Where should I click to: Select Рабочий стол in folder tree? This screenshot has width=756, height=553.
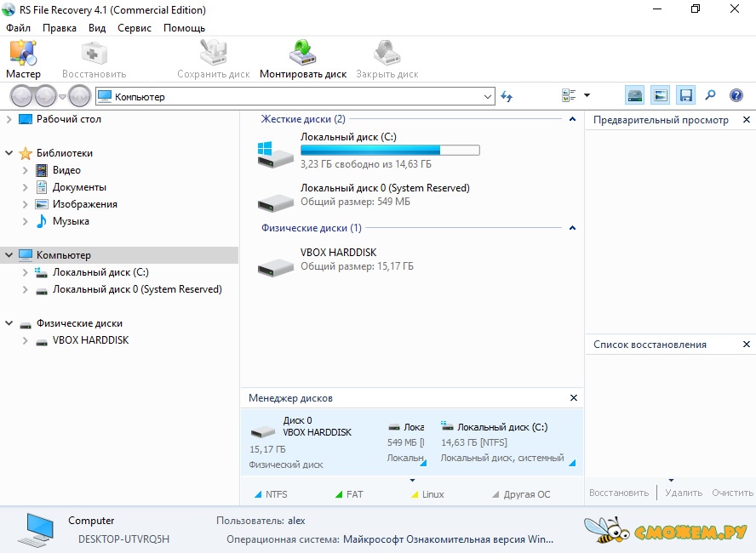click(68, 119)
